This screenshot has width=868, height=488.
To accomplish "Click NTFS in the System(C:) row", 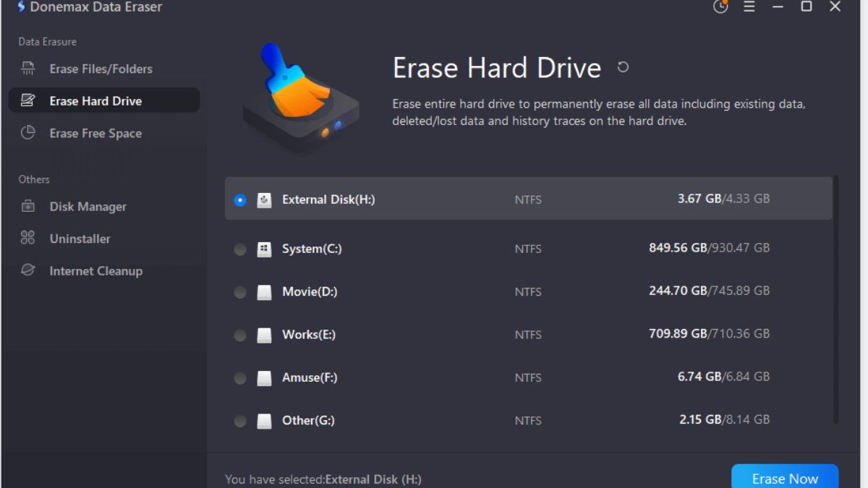I will [x=528, y=249].
